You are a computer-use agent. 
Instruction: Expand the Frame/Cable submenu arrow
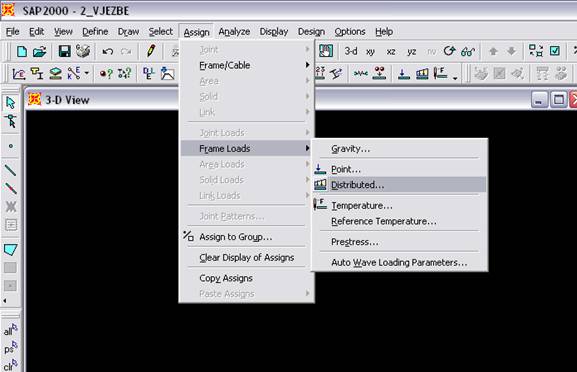point(307,65)
